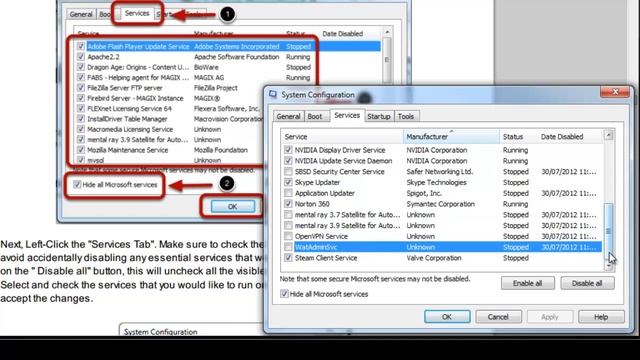Image resolution: width=640 pixels, height=360 pixels.
Task: Select the Services tab in front window
Action: tap(347, 116)
